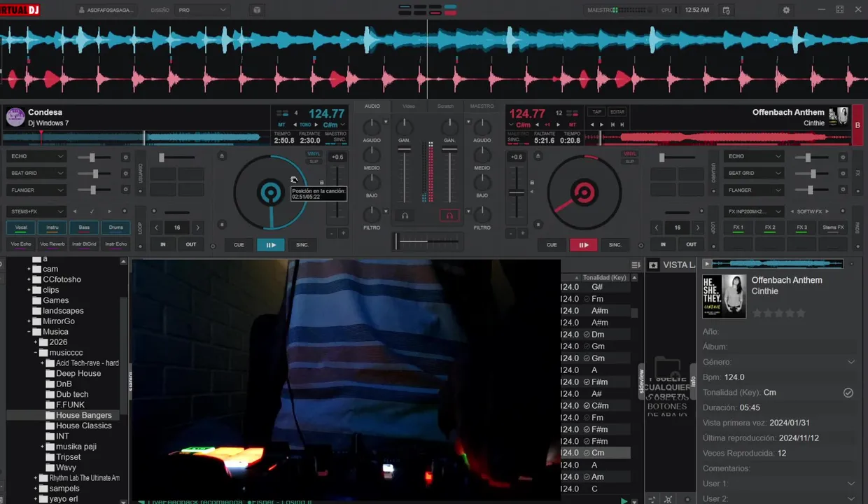Click the Condesa album cover on the left deck
The image size is (868, 504).
point(15,117)
